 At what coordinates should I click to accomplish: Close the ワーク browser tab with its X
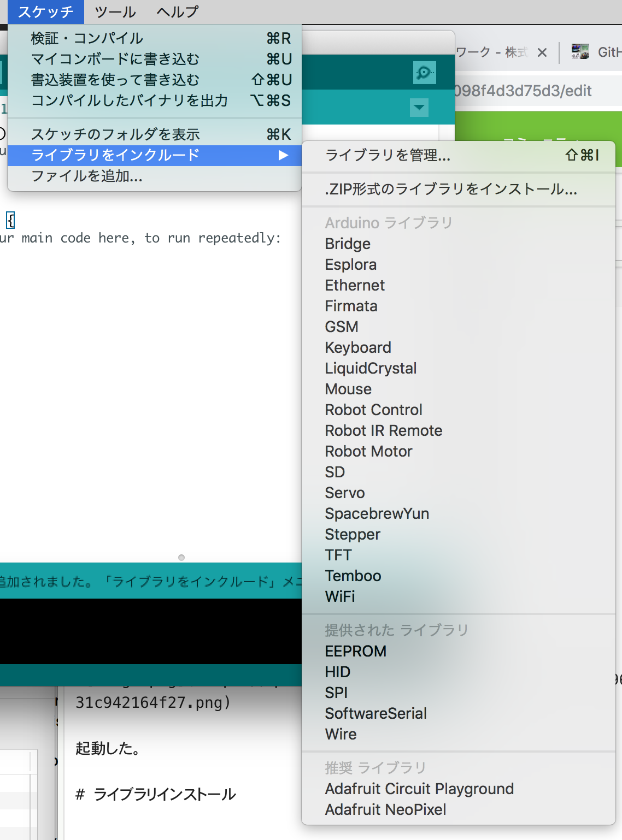tap(542, 52)
